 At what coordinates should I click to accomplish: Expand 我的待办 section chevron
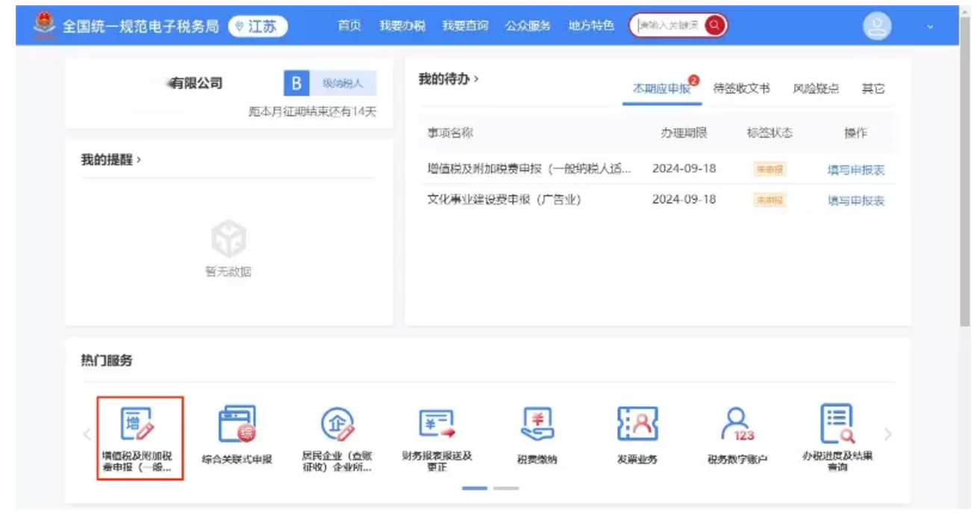pos(476,78)
